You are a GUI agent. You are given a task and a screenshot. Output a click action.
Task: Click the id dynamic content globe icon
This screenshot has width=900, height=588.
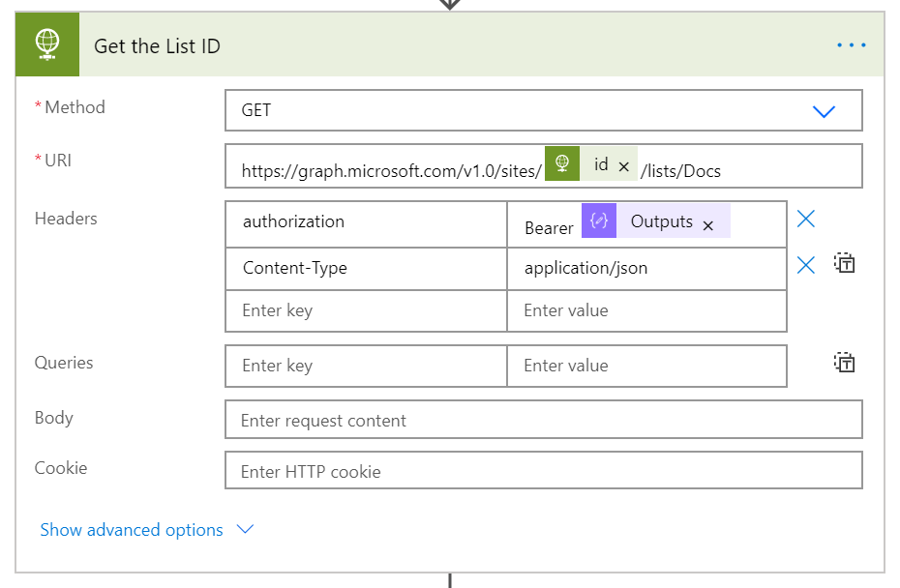[562, 163]
